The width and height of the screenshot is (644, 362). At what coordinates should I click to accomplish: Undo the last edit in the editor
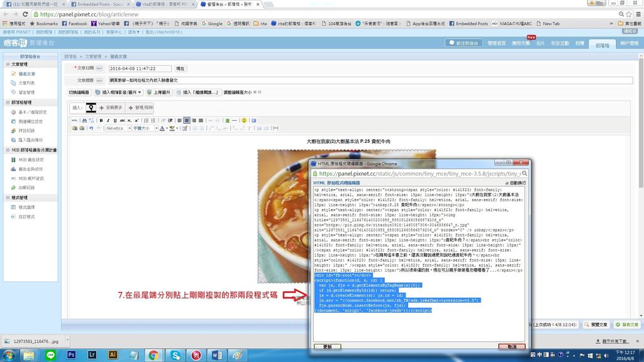(x=91, y=128)
